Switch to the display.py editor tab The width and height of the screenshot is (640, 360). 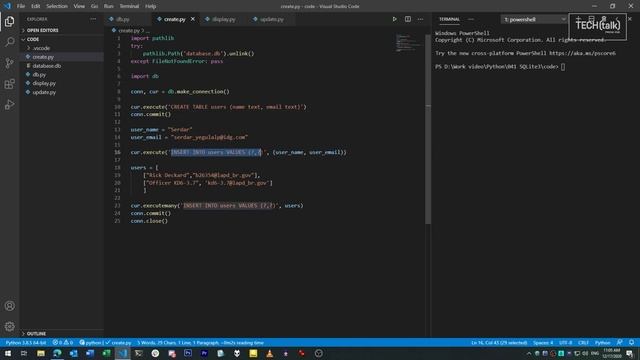224,19
